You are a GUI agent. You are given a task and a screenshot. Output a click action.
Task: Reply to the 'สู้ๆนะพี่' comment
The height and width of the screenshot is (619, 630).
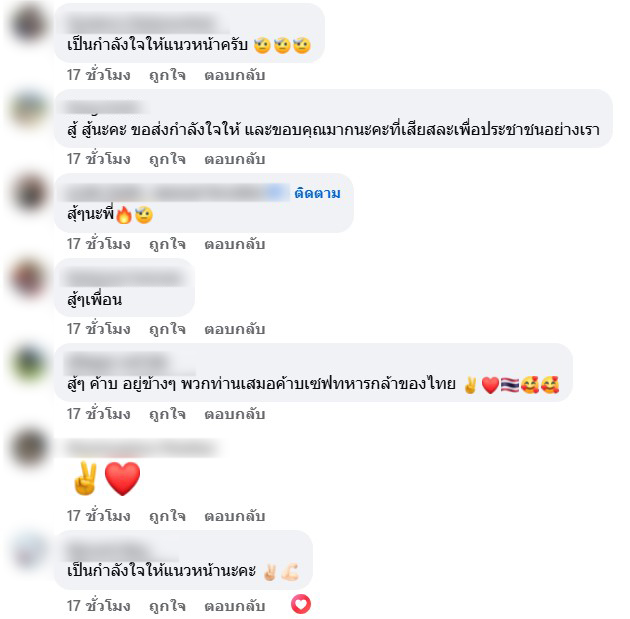click(x=235, y=244)
